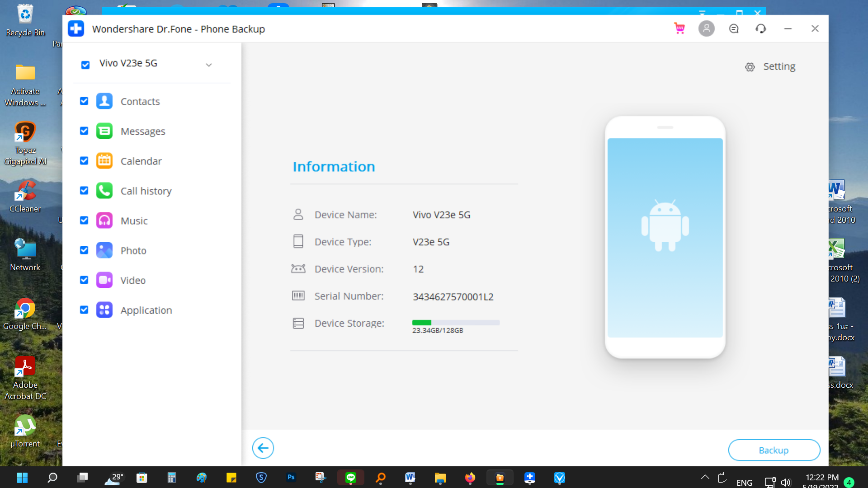Select the Call history label
The width and height of the screenshot is (868, 488).
click(x=146, y=191)
